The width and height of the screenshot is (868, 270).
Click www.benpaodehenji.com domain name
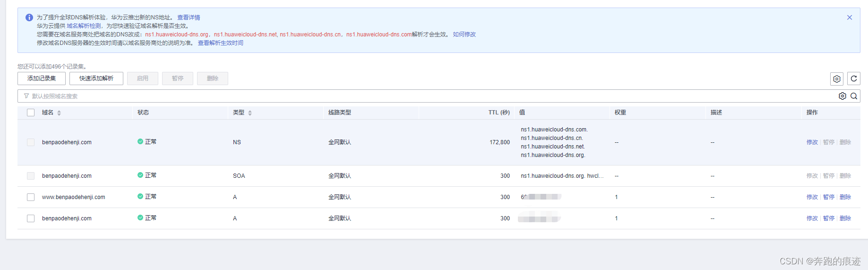[x=74, y=197]
